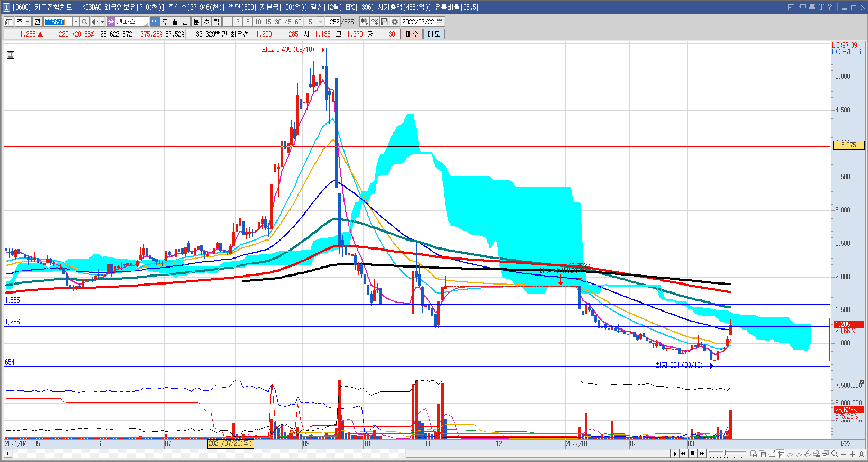868x462 pixels.
Task: Click the line-compare chart icon beside candlestick icon
Action: [x=375, y=22]
